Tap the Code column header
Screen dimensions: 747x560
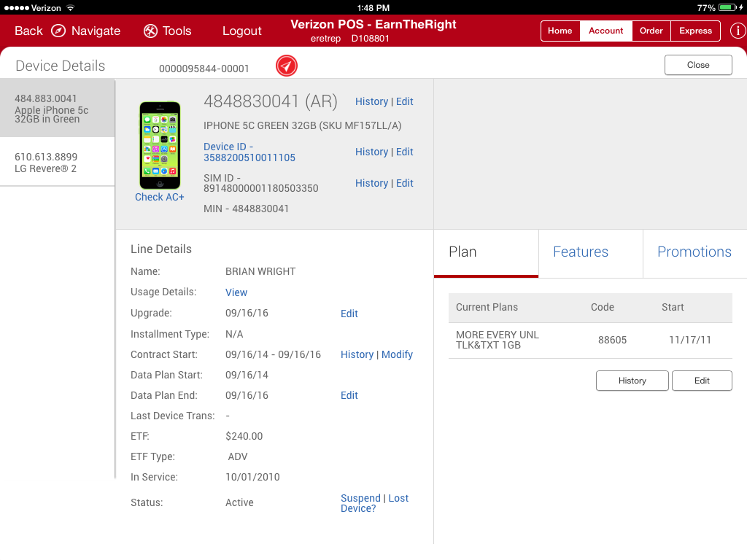tap(602, 307)
